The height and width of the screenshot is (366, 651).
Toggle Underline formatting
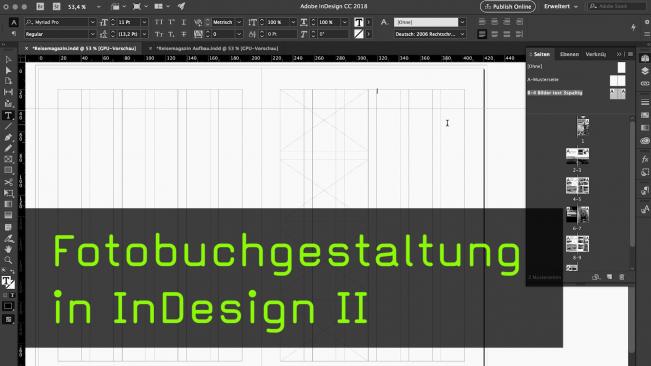point(184,22)
